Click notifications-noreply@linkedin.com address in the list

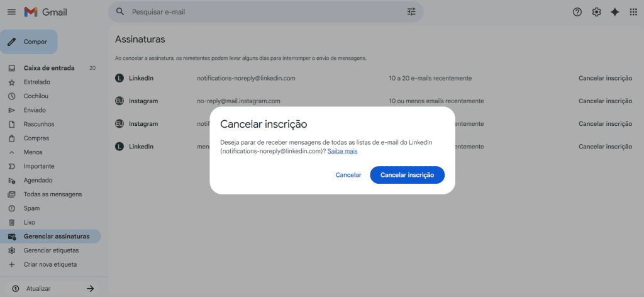point(246,78)
